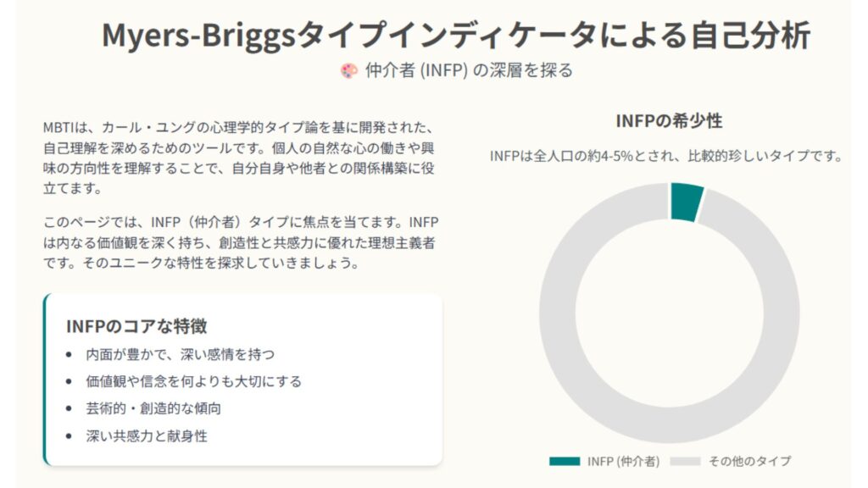Image resolution: width=868 pixels, height=488 pixels.
Task: Toggle the その他のタイプ legend label
Action: [749, 461]
